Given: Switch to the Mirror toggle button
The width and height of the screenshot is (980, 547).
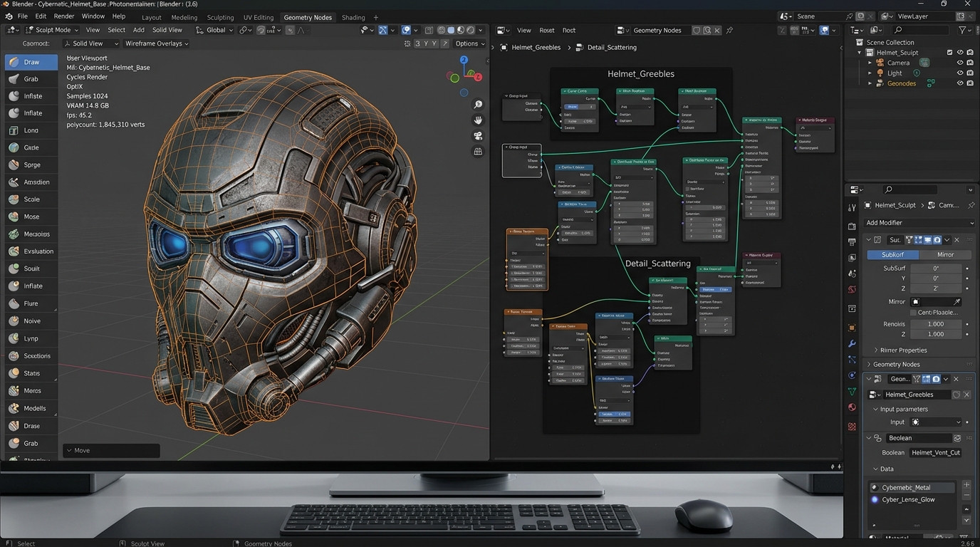Looking at the screenshot, I should (x=945, y=254).
